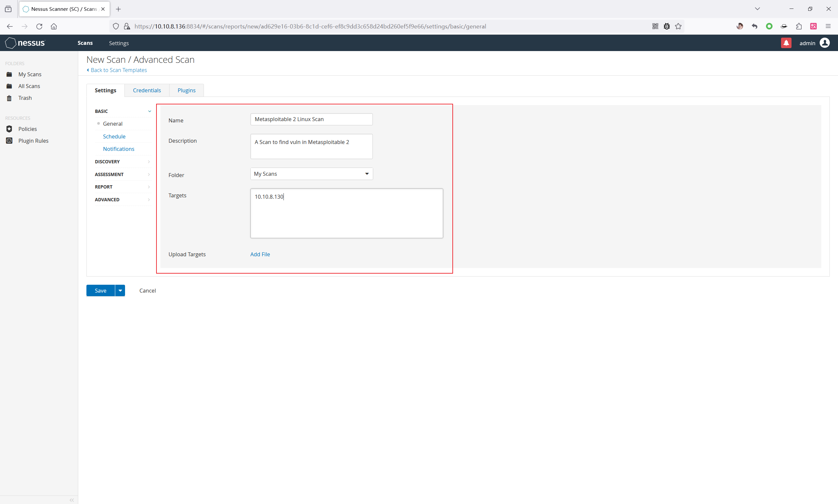Switch to the Plugins tab
The height and width of the screenshot is (504, 838).
coord(187,90)
